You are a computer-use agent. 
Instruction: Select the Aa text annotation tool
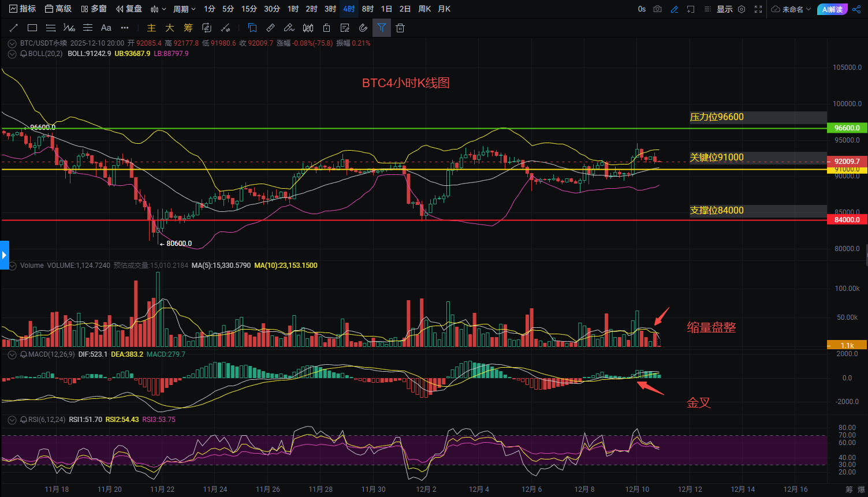pyautogui.click(x=106, y=28)
